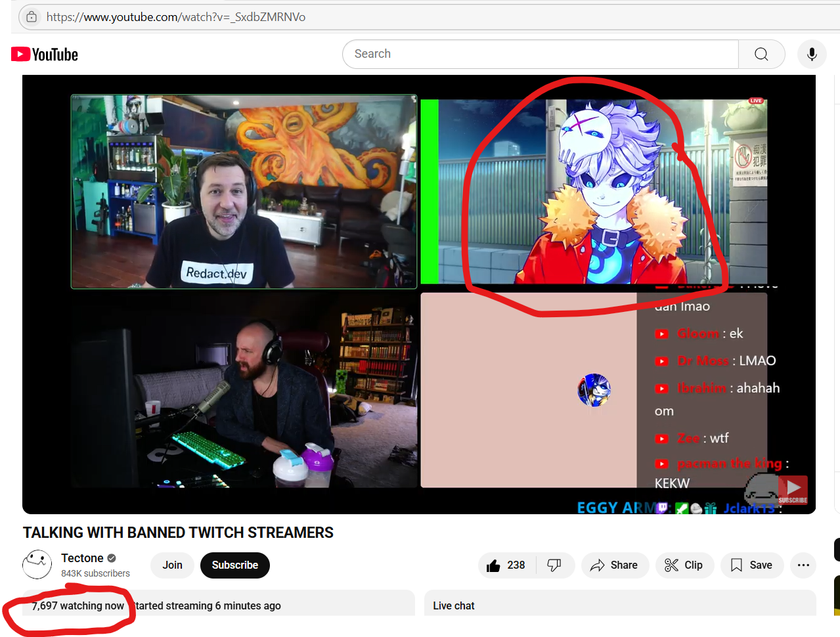Viewport: 840px width, 637px height.
Task: Click the site lock icon in address bar
Action: pyautogui.click(x=32, y=17)
